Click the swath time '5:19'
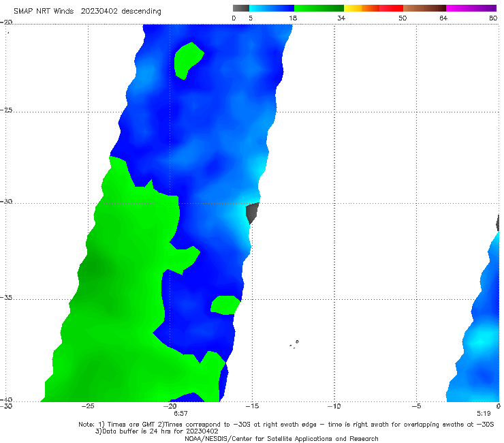Viewport: 504px width, 443px height. coord(484,414)
